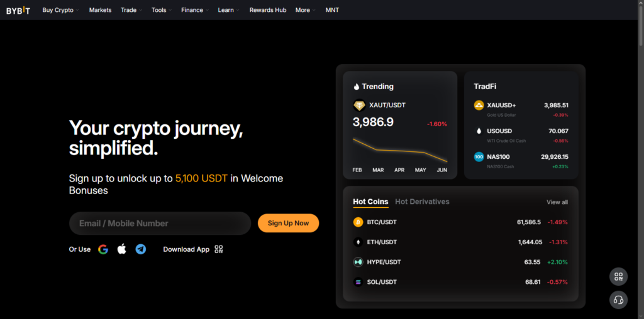644x319 pixels.
Task: Click the Bitcoin coin icon
Action: tap(358, 222)
